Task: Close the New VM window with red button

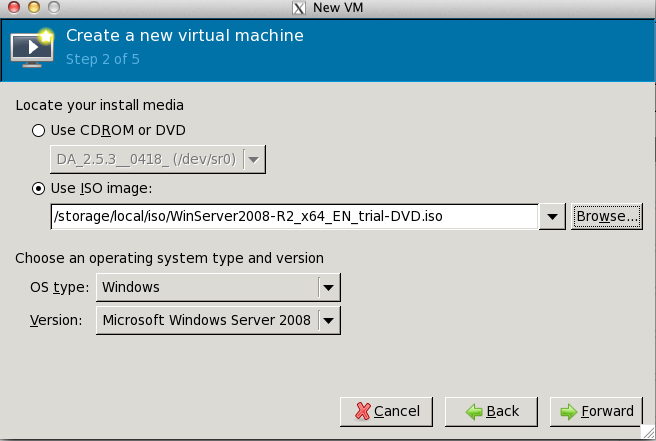Action: (x=14, y=7)
